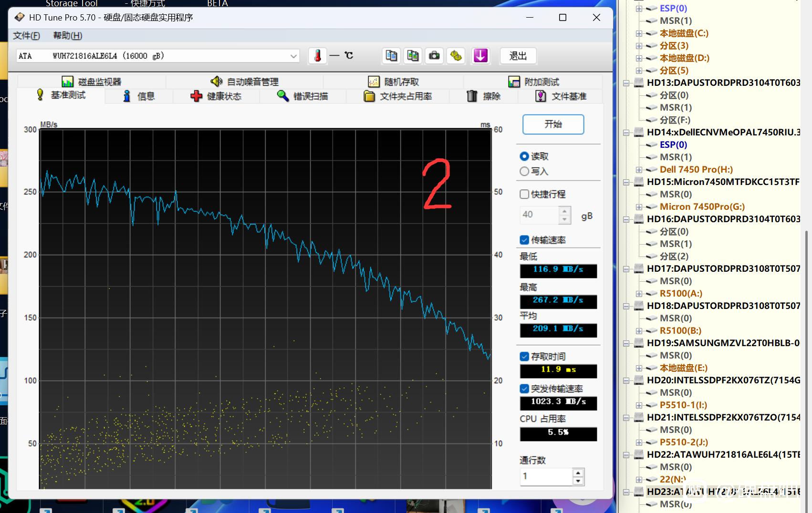This screenshot has height=513, width=812.
Task: Click the camera save screenshot icon
Action: [x=434, y=56]
